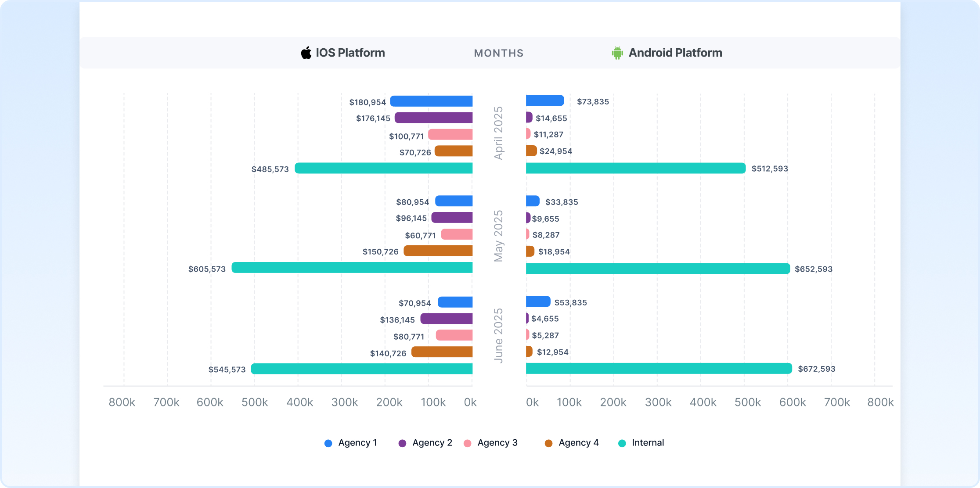Click Android April Agency 1 bar $73,835
This screenshot has height=488, width=980.
pos(544,100)
